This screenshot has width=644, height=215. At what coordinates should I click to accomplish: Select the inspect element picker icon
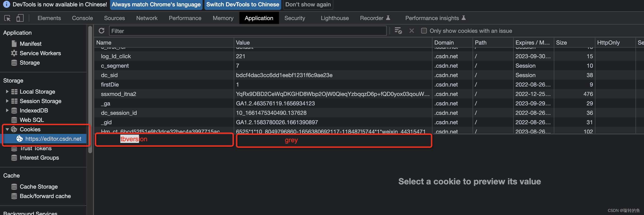coord(7,18)
